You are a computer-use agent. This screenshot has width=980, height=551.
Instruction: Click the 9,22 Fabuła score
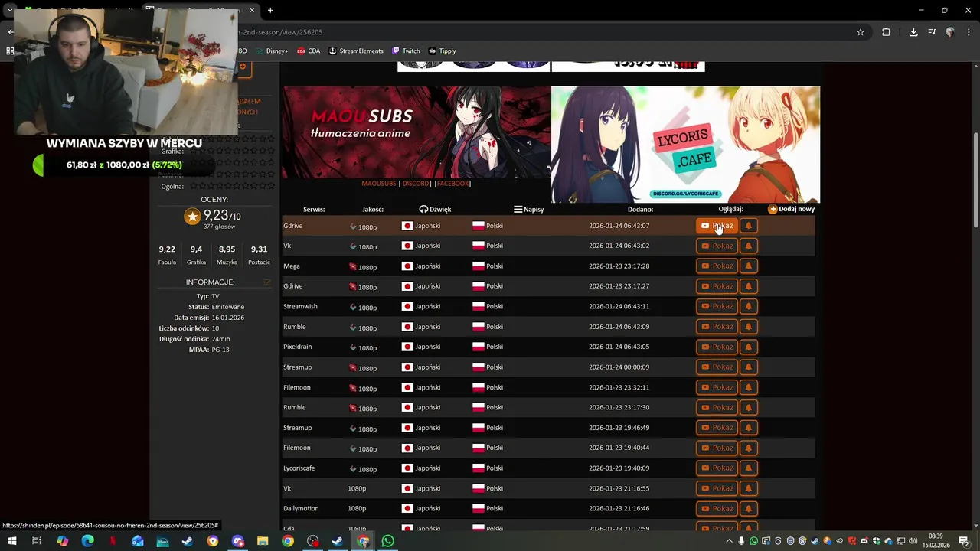(167, 249)
